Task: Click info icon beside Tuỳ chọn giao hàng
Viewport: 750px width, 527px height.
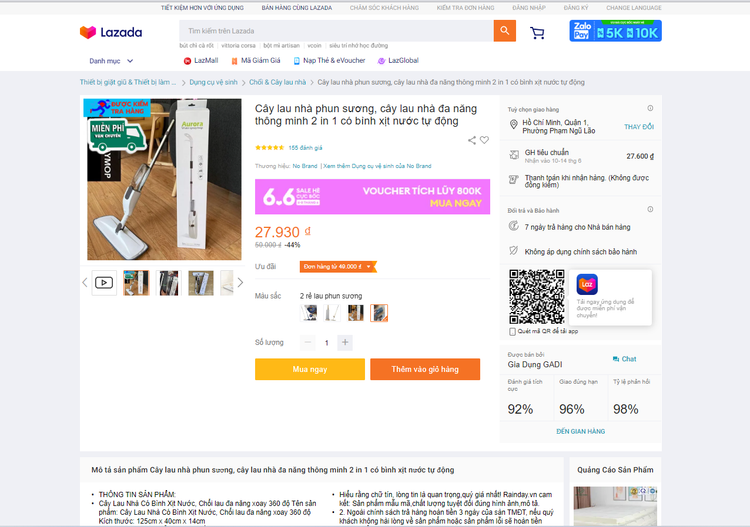Action: pos(650,108)
